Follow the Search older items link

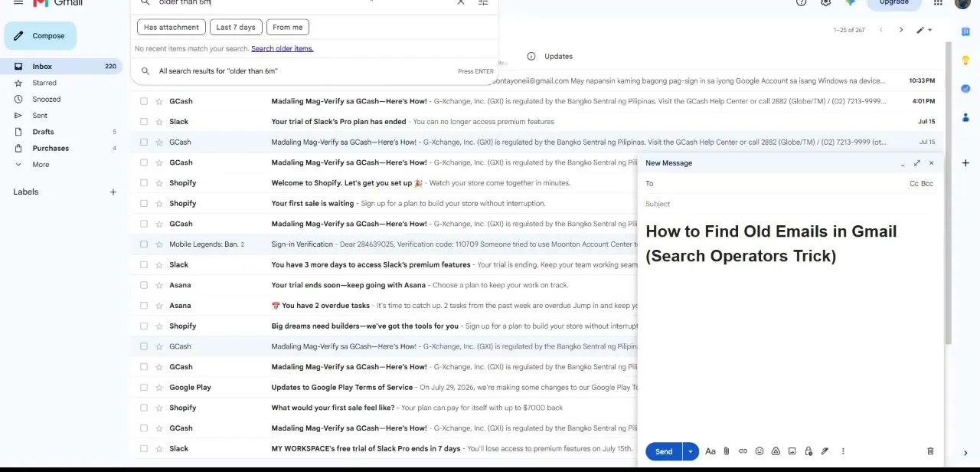pyautogui.click(x=283, y=48)
